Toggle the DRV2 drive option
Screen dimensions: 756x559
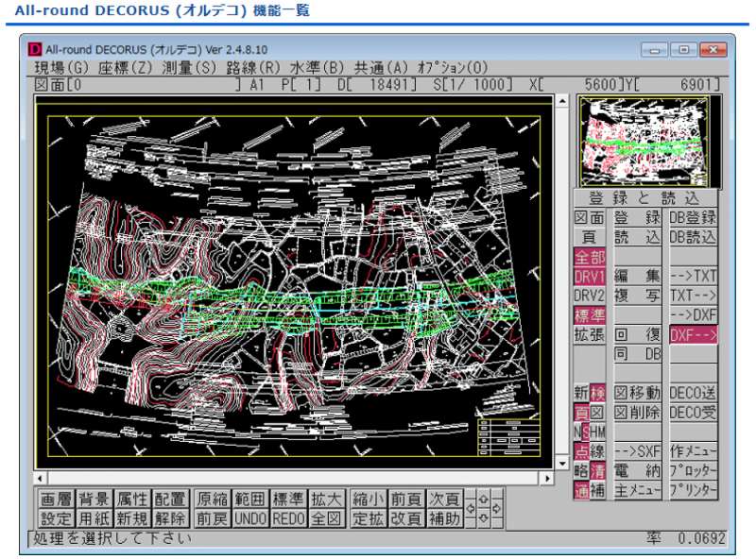(x=590, y=296)
